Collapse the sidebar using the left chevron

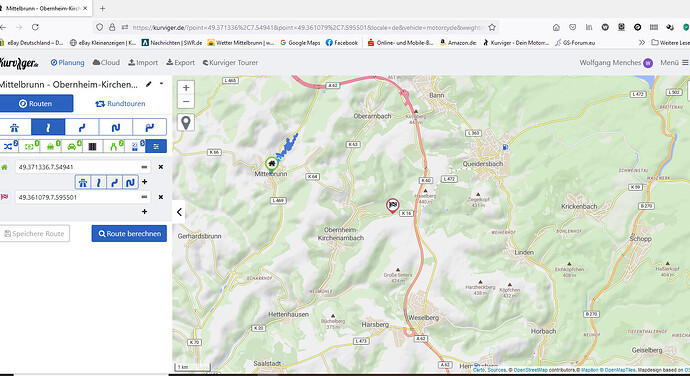pyautogui.click(x=179, y=212)
